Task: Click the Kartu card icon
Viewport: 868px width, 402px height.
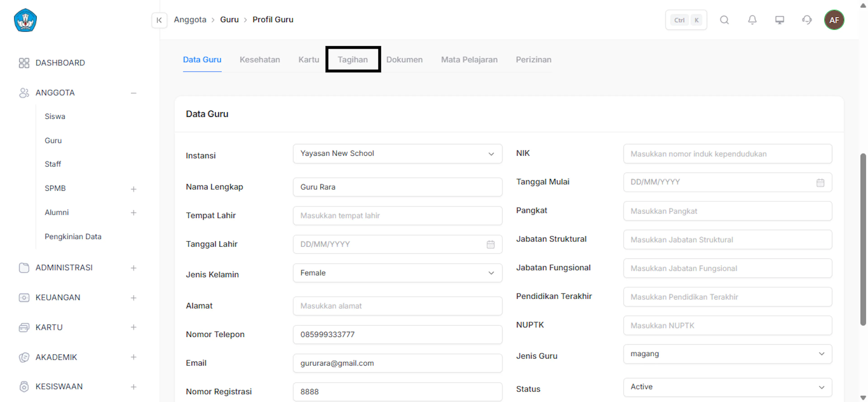Action: 24,327
